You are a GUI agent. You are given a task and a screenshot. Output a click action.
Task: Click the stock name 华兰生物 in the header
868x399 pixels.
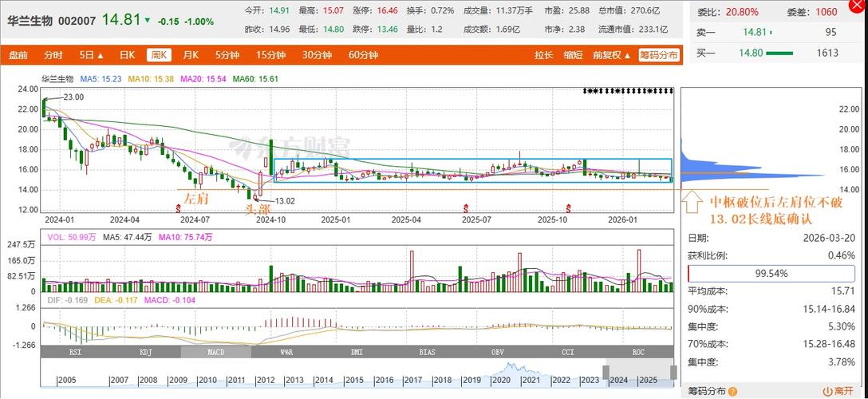[x=30, y=22]
